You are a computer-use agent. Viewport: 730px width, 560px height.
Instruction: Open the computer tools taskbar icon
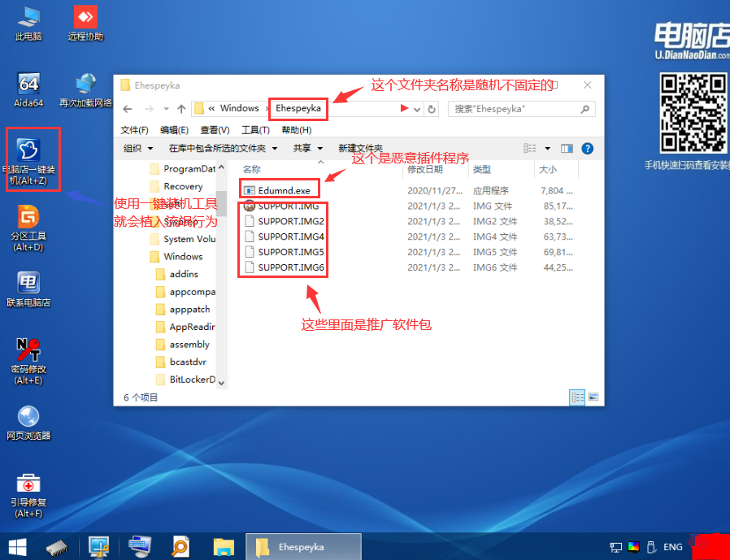pos(99,547)
